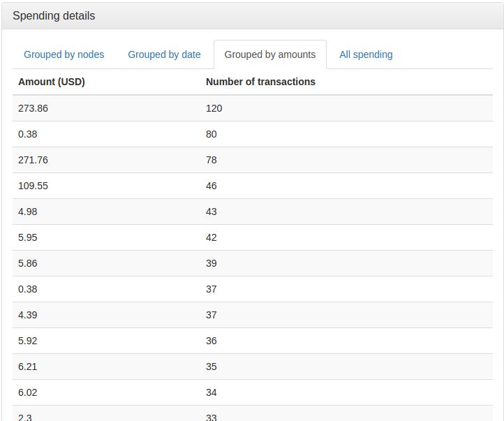Click the transaction count 78 cell

point(212,160)
